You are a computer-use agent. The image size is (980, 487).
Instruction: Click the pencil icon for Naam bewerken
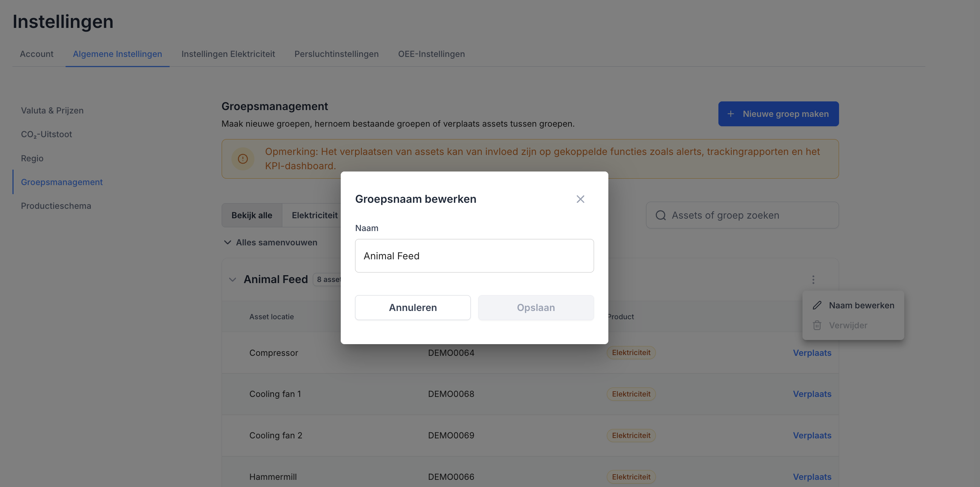(817, 306)
